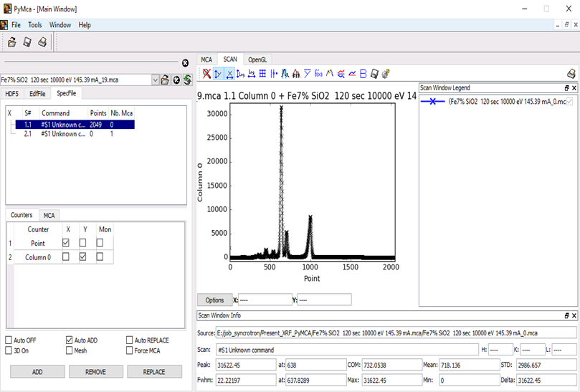580x392 pixels.
Task: Print the scan plot using printer icon
Action: (571, 74)
